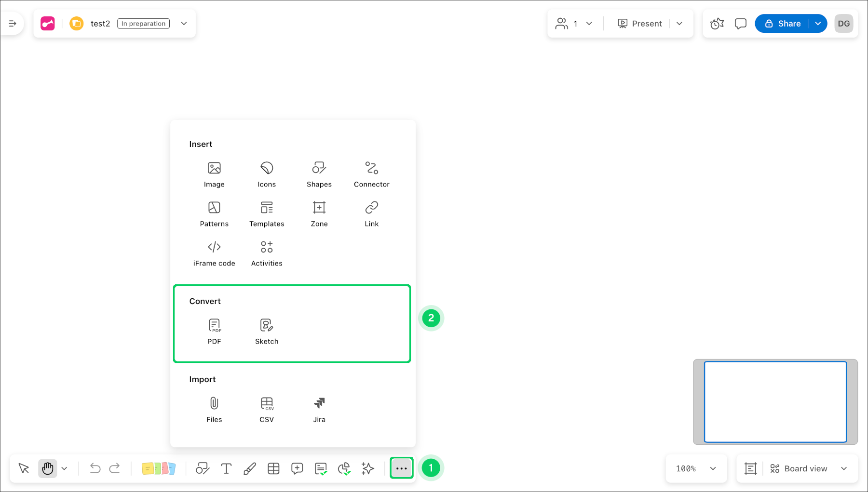This screenshot has height=492, width=868.
Task: Open the AI sparkle assistant tool
Action: coord(367,468)
